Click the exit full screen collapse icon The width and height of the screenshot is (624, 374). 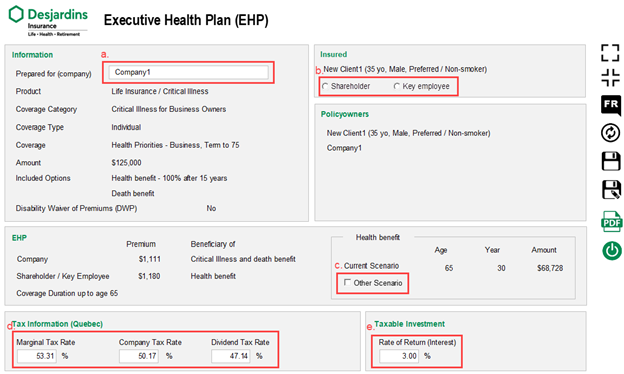pos(610,77)
